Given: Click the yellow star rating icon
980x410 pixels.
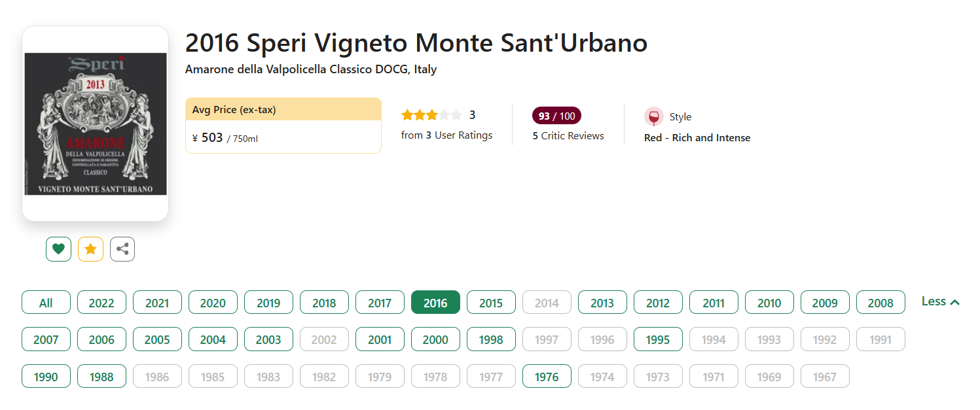Looking at the screenshot, I should click(x=90, y=249).
